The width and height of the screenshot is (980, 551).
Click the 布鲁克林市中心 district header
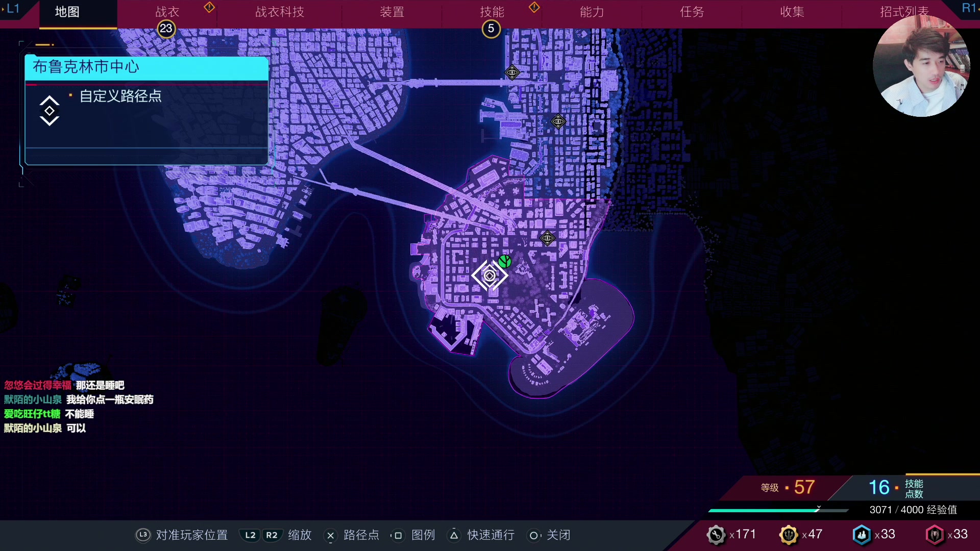pyautogui.click(x=146, y=67)
